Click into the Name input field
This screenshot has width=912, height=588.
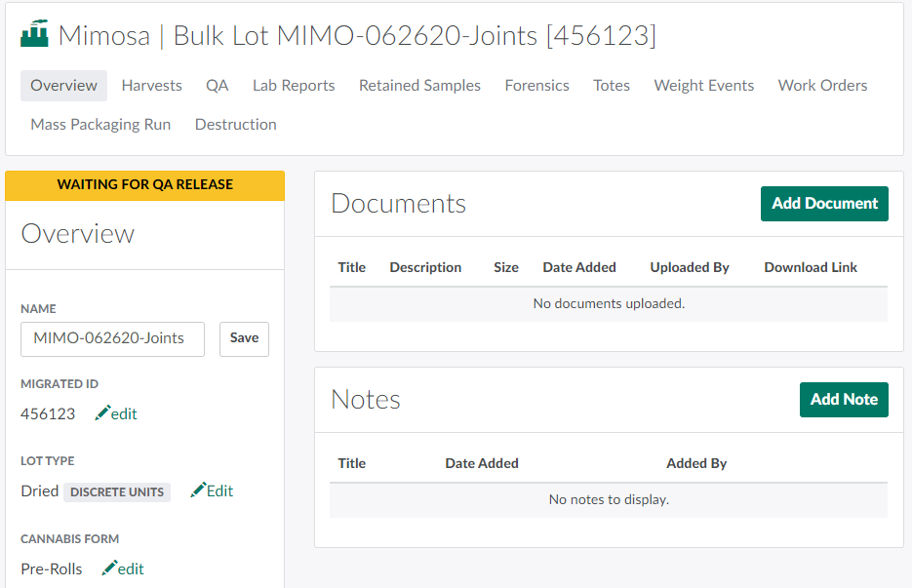click(x=112, y=338)
